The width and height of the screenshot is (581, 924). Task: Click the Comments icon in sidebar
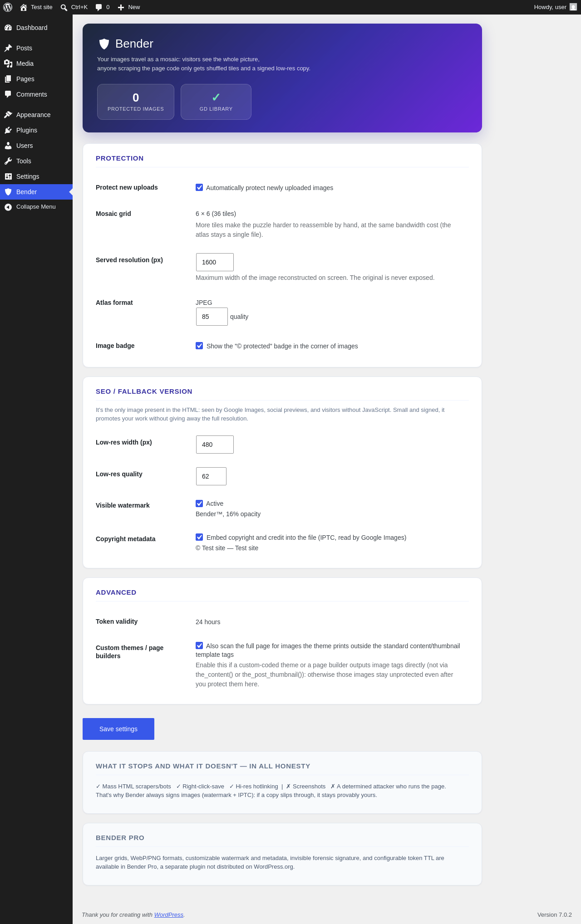(8, 94)
